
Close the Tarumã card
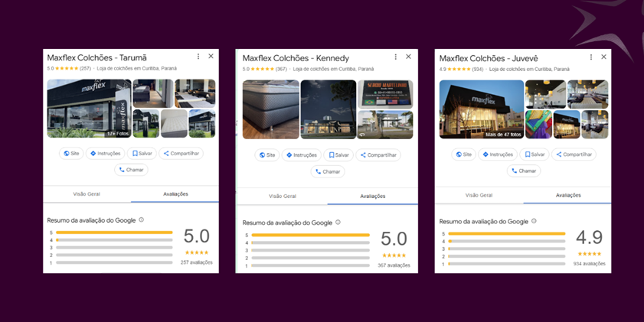(x=211, y=56)
